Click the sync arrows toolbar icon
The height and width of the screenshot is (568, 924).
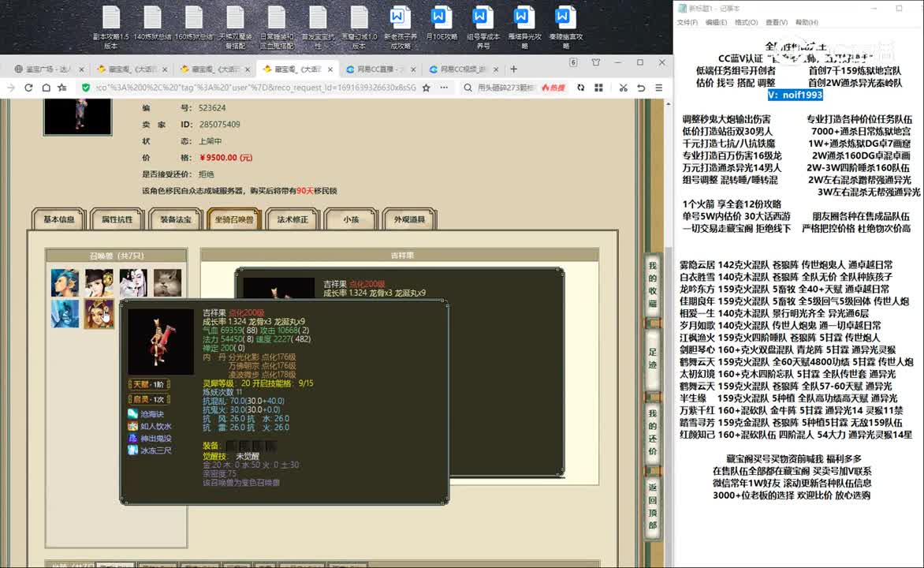click(x=580, y=88)
